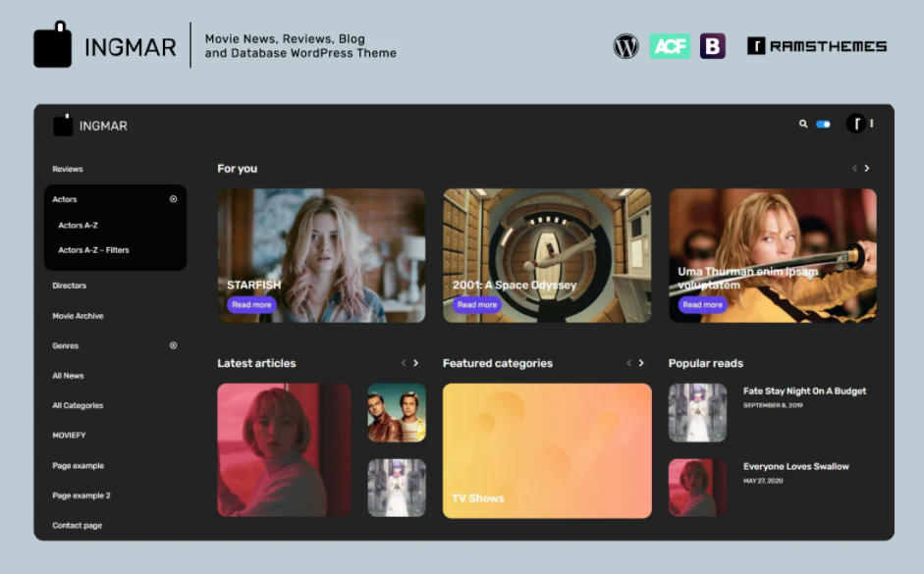Click Read more on 2001: A Space Odyssey
Viewport: 924px width, 574px height.
coord(477,305)
